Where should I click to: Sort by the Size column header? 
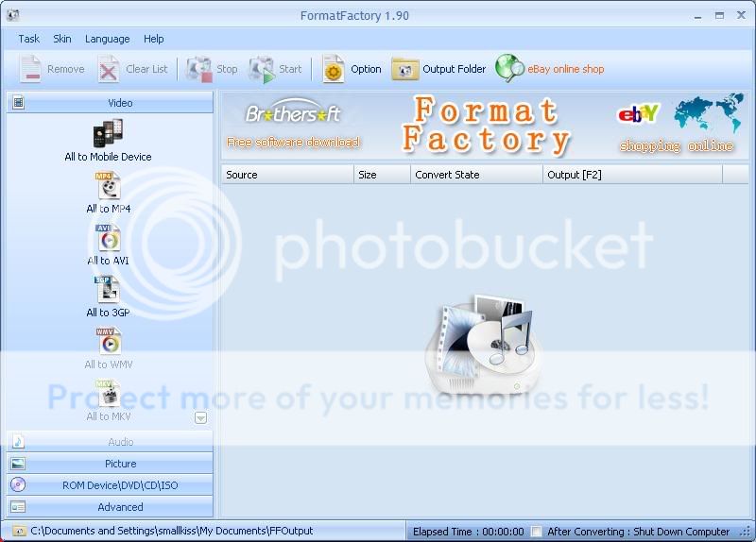(x=382, y=175)
